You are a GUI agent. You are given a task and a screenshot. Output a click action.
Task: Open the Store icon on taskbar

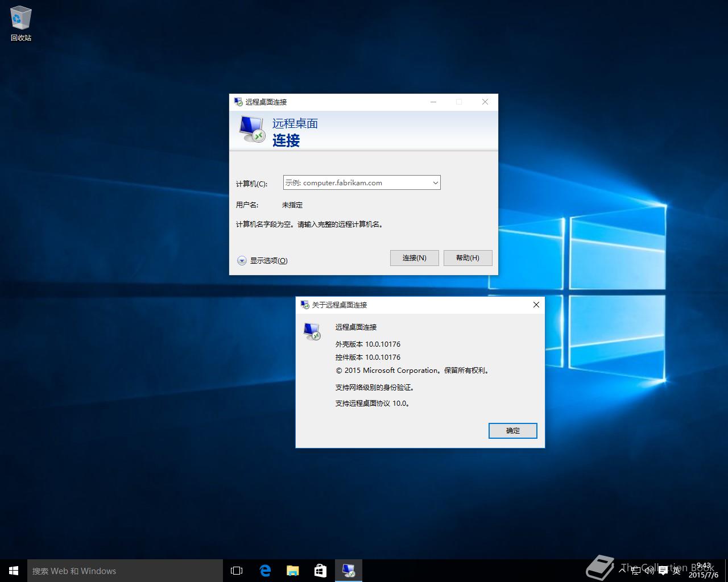(x=321, y=571)
